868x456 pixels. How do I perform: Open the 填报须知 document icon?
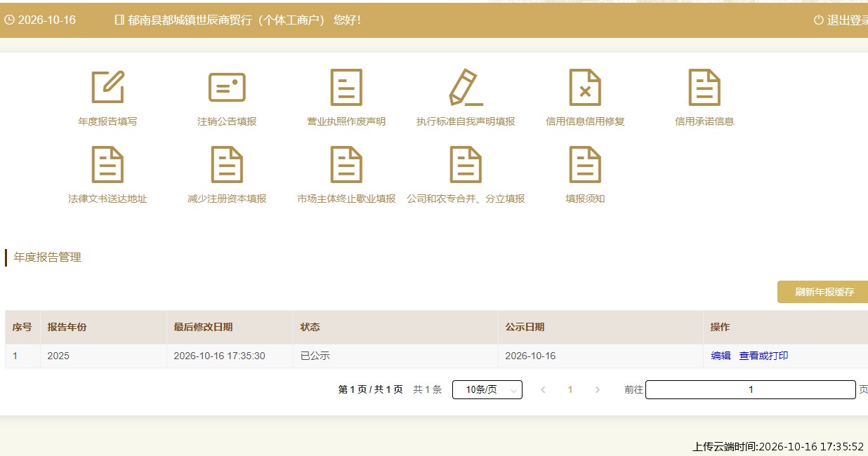click(x=585, y=165)
